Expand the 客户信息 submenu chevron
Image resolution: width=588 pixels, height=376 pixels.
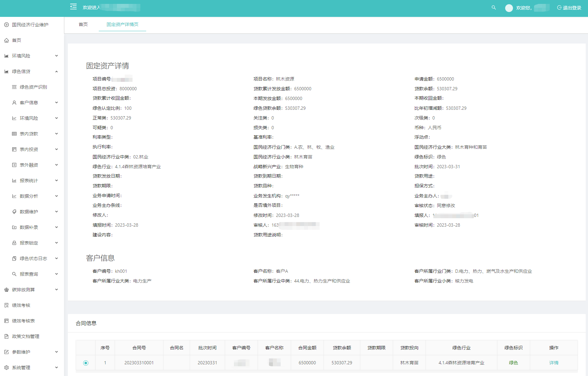point(57,103)
